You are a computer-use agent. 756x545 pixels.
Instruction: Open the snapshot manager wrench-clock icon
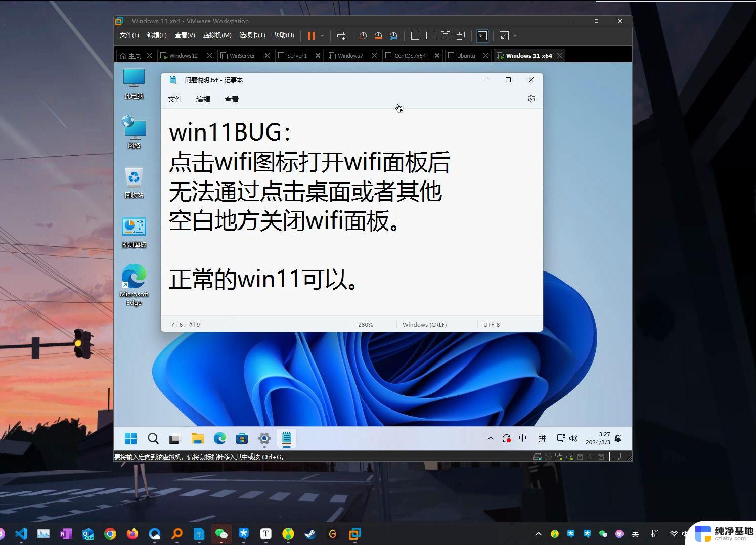point(393,36)
